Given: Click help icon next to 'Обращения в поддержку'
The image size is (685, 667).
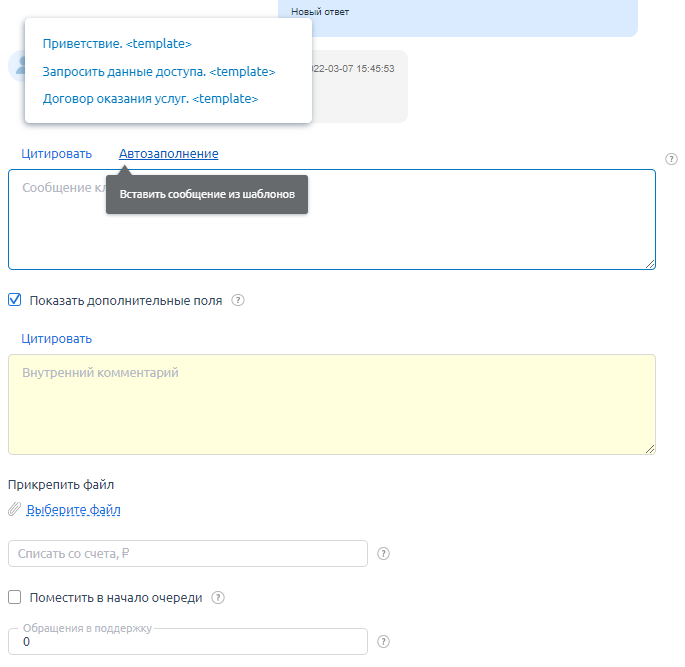Looking at the screenshot, I should [383, 642].
